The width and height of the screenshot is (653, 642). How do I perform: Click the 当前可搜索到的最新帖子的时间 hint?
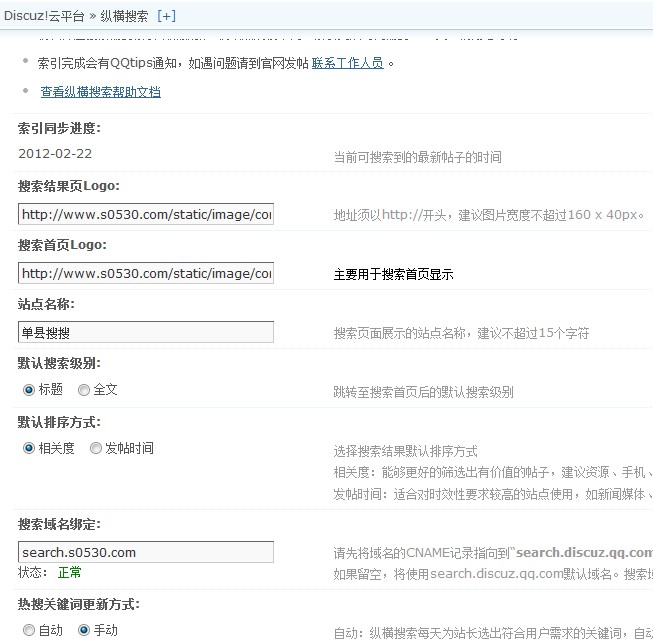[418, 157]
